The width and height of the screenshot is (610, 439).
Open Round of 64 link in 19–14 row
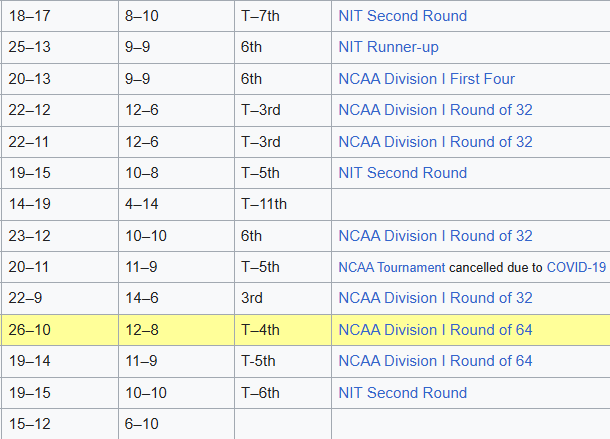[x=435, y=361]
